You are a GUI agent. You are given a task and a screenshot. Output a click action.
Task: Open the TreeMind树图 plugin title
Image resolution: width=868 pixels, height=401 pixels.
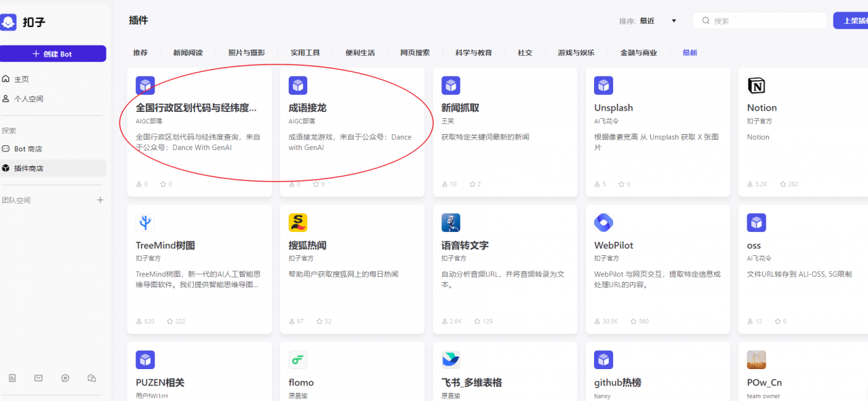165,245
